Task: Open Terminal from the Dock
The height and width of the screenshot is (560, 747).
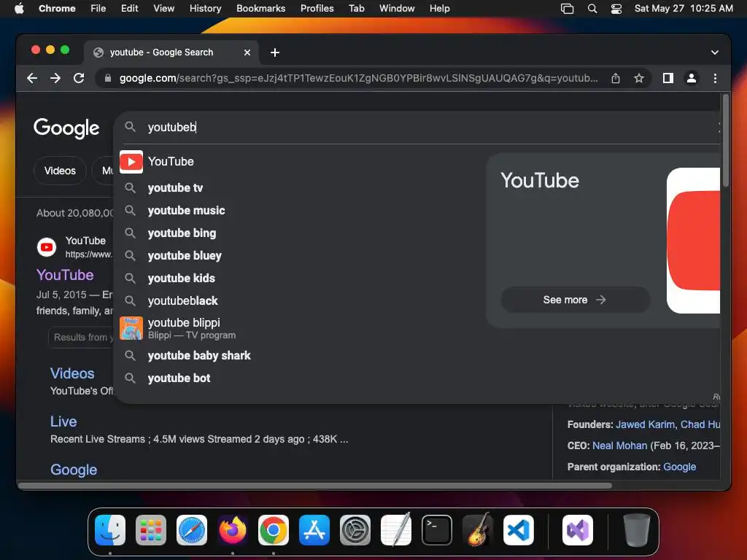Action: (x=437, y=530)
